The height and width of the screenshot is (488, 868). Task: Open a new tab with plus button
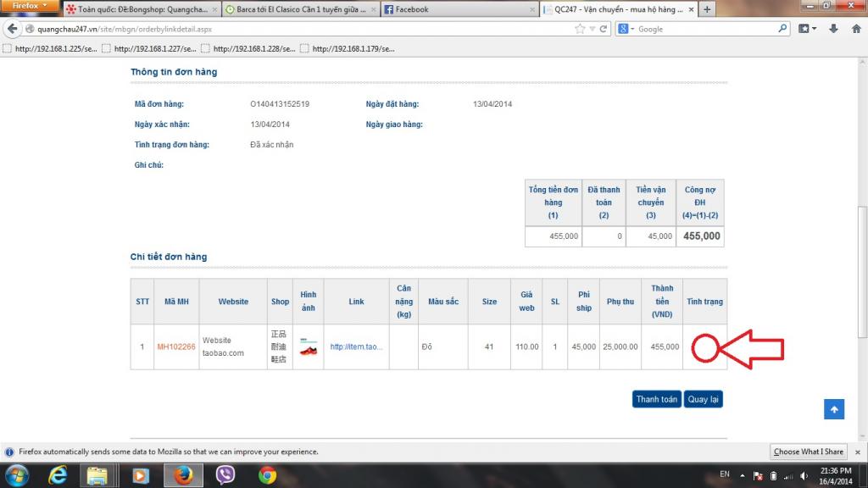click(707, 9)
